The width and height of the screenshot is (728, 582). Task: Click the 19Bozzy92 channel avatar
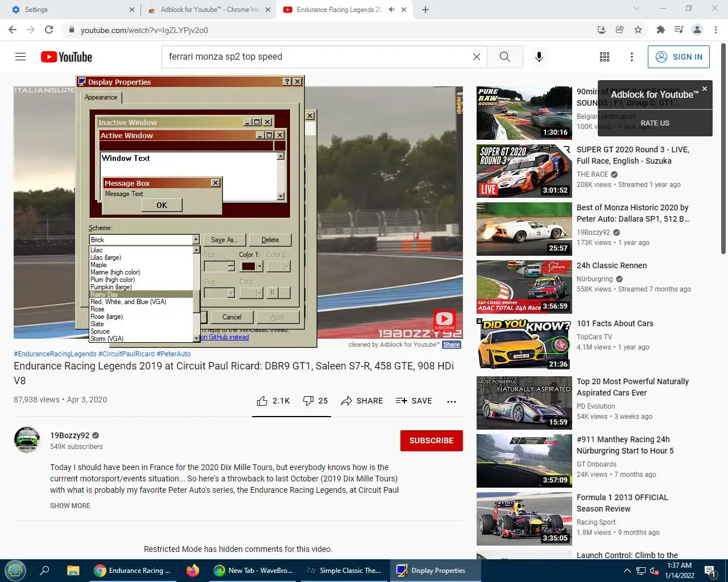27,440
